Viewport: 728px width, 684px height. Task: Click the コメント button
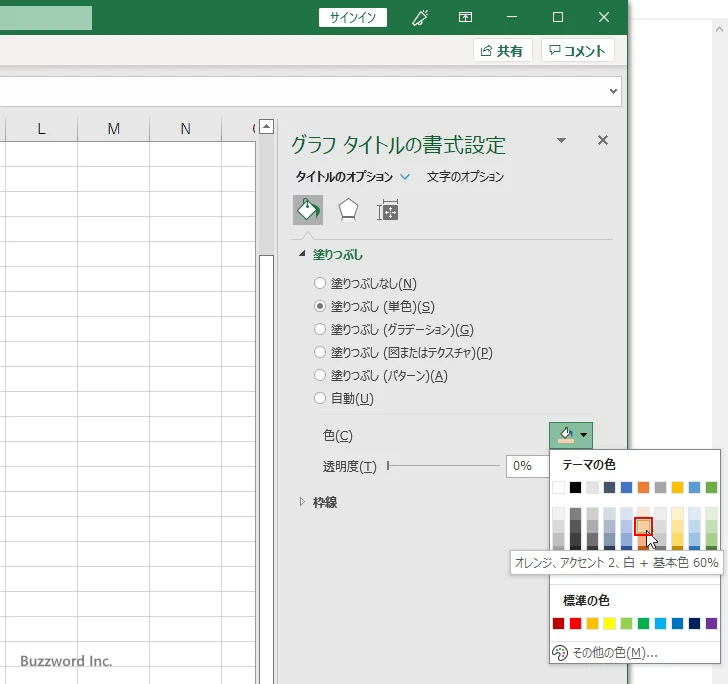(578, 51)
